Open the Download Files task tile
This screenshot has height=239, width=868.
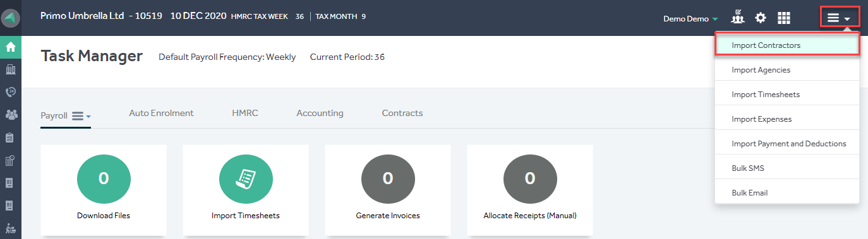[104, 190]
